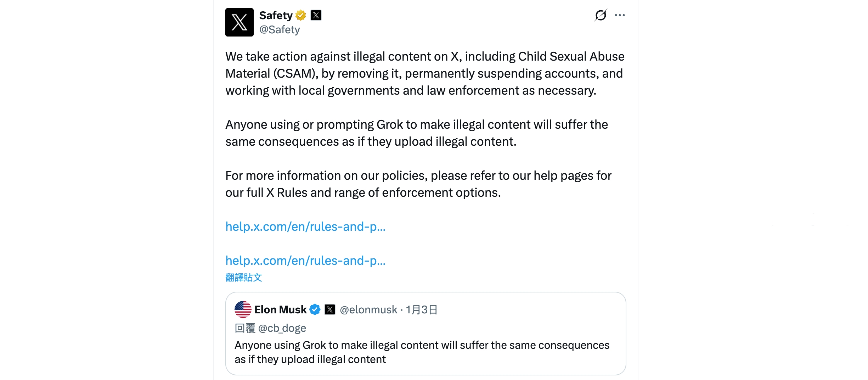The image size is (868, 380).
Task: Click the @elonmusk handle
Action: [368, 310]
